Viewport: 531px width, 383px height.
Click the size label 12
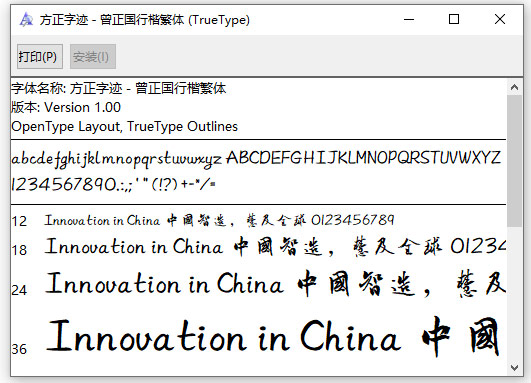tap(19, 221)
